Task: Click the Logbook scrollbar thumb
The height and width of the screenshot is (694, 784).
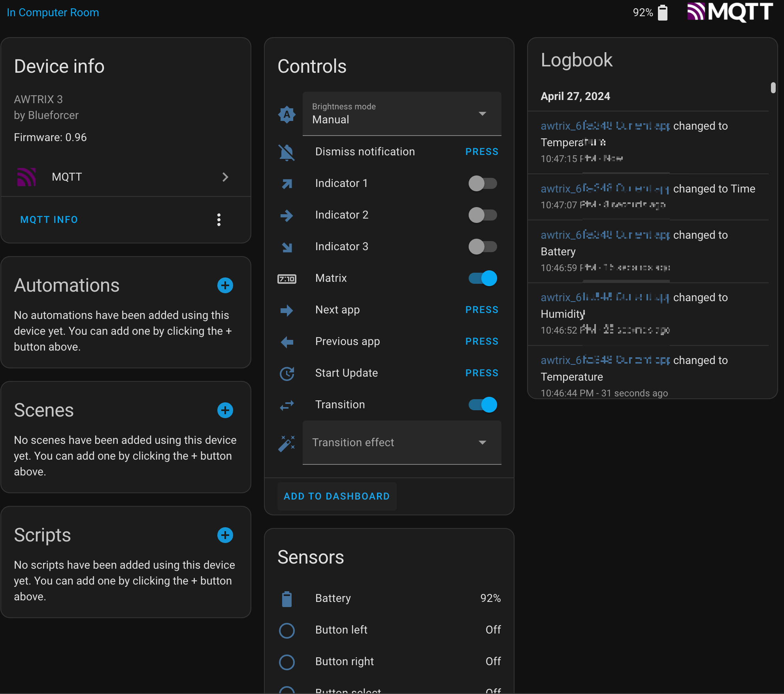Action: click(x=773, y=87)
